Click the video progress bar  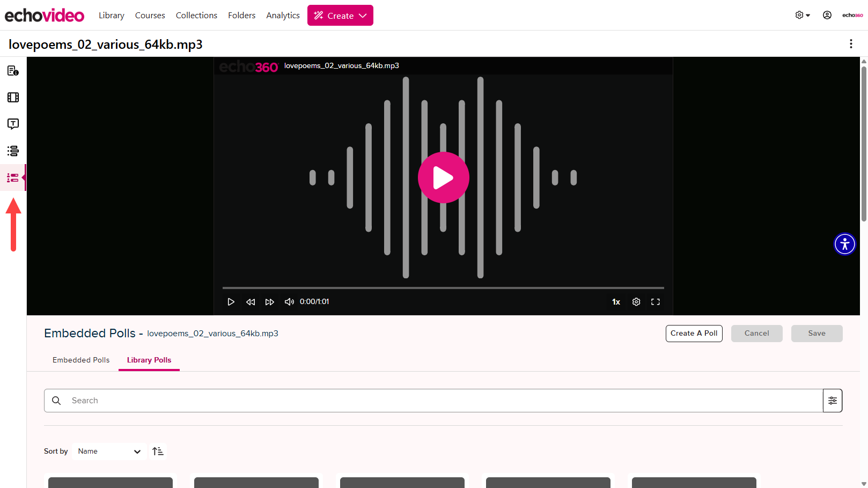[443, 287]
